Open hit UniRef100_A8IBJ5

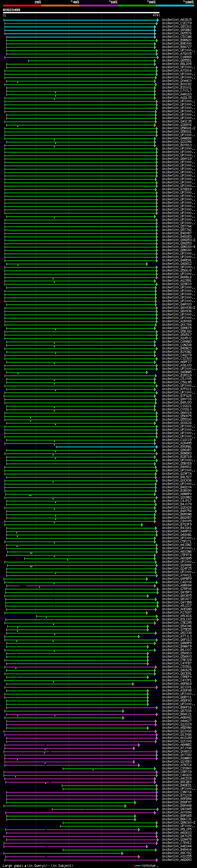click(x=177, y=20)
